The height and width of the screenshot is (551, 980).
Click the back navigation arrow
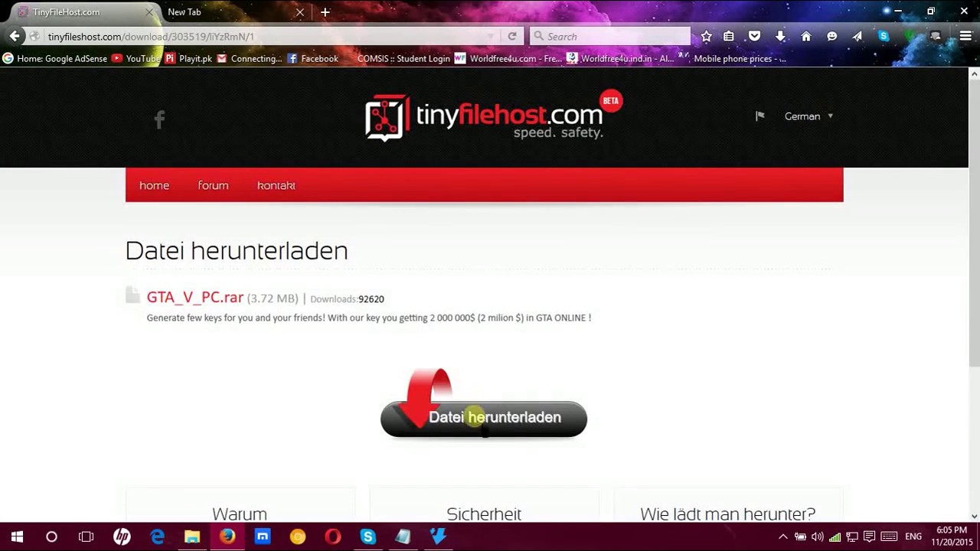click(x=15, y=36)
